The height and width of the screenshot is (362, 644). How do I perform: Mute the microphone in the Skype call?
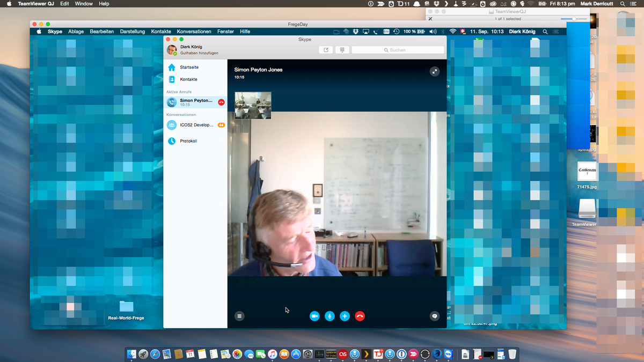(x=330, y=316)
